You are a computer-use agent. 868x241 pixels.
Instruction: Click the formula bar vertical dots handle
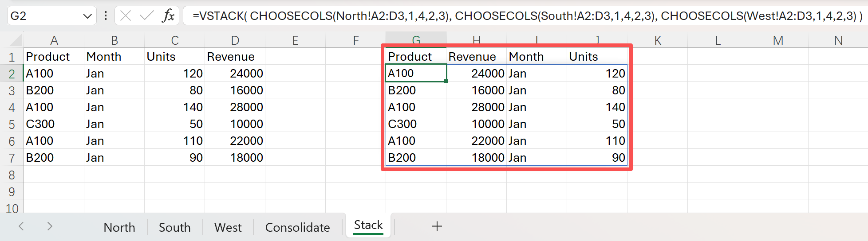[105, 16]
